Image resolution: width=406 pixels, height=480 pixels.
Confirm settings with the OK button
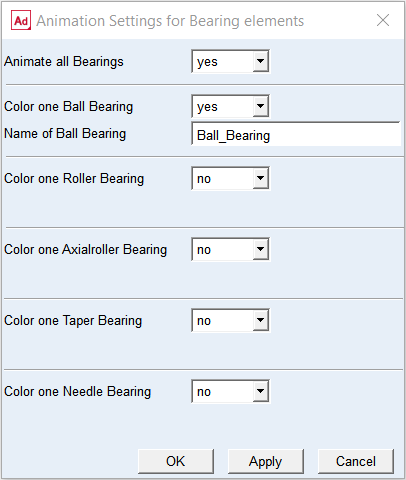(176, 461)
